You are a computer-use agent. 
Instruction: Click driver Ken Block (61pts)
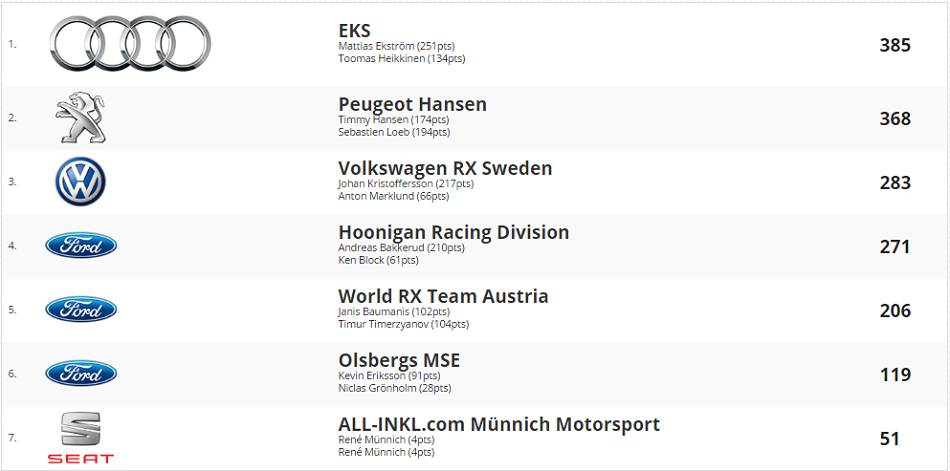[379, 260]
